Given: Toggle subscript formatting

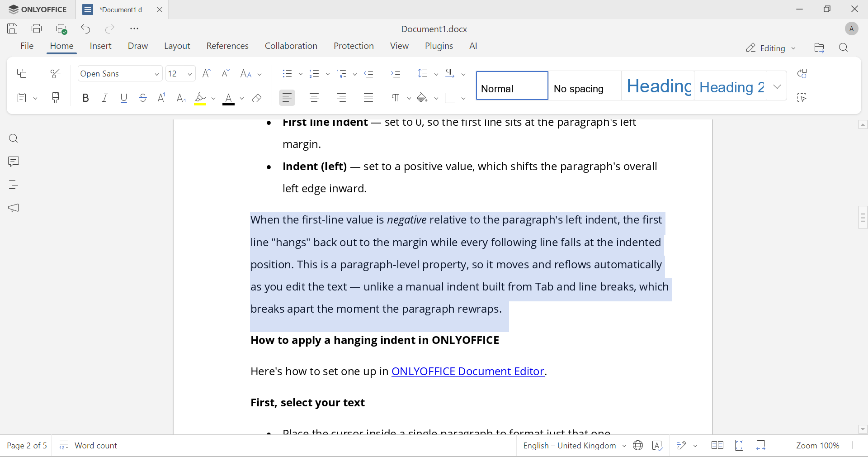Looking at the screenshot, I should pos(181,98).
